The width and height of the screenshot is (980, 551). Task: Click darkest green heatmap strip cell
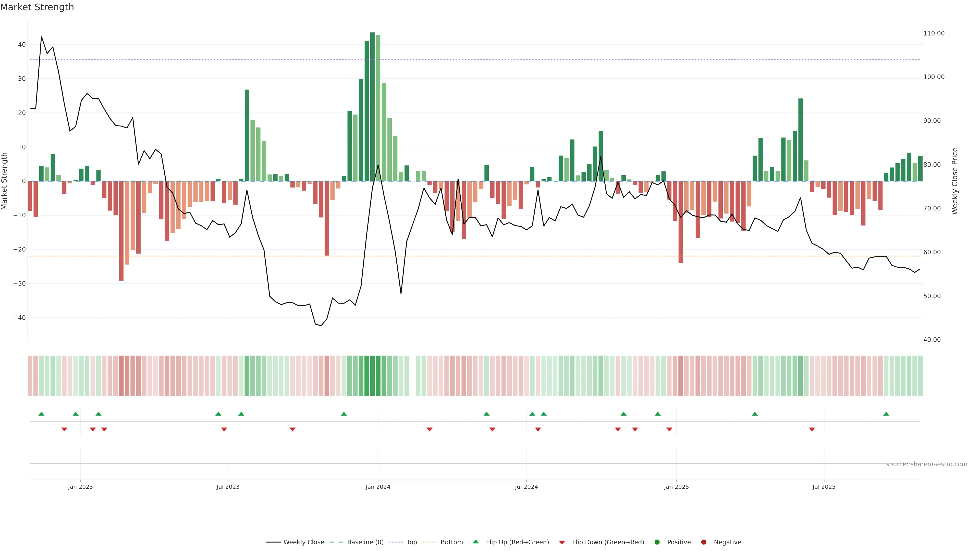click(372, 375)
